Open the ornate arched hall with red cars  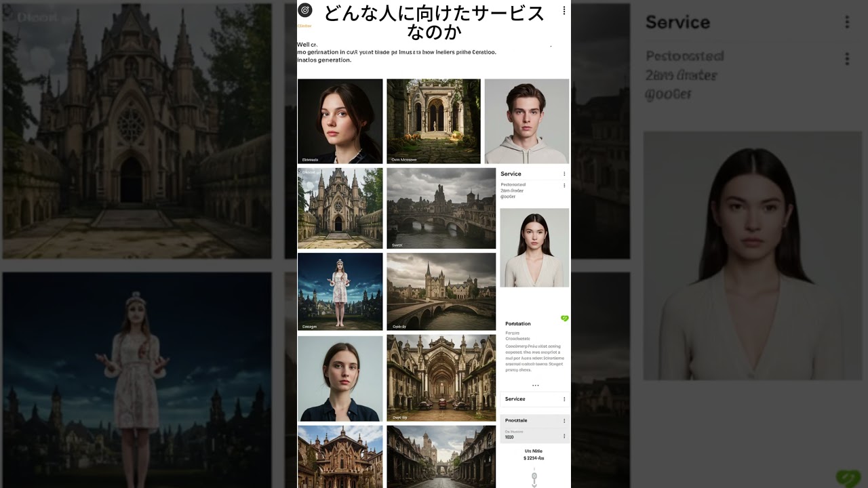[441, 378]
